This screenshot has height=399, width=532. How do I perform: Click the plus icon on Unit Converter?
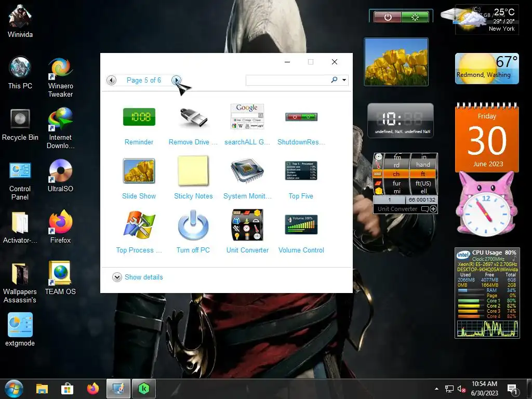point(433,209)
